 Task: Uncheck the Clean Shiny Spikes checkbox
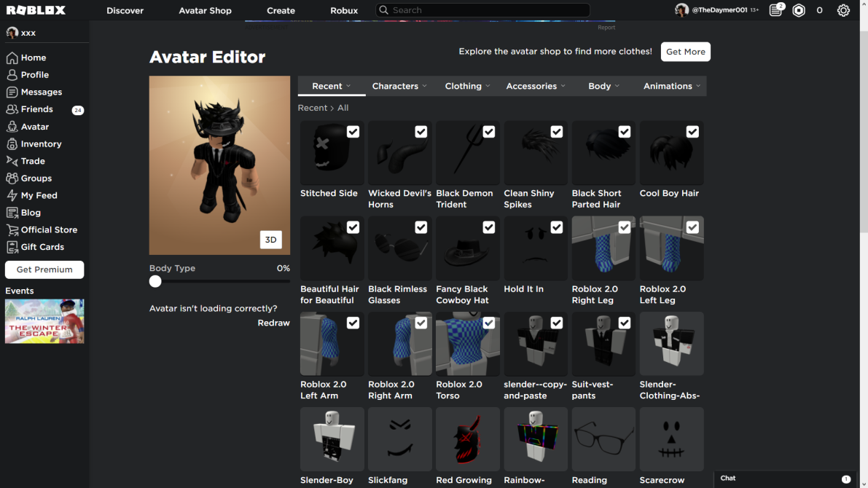click(x=557, y=132)
